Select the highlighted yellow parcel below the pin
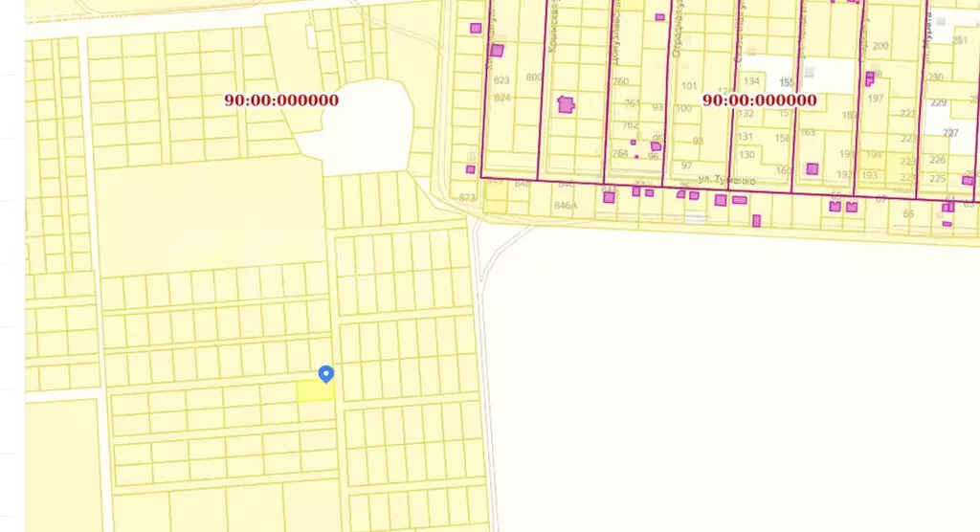The width and height of the screenshot is (980, 532). 315,390
